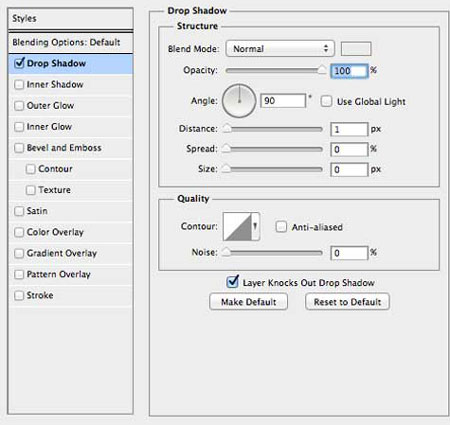Enable the Gradient Overlay checkbox
Screen dimensions: 450x425
coord(19,253)
